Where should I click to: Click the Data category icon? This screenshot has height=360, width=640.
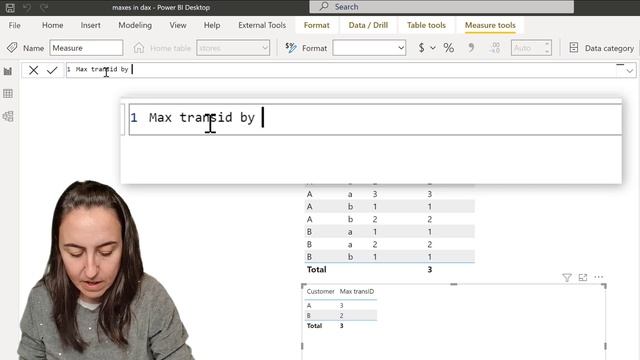tap(573, 48)
